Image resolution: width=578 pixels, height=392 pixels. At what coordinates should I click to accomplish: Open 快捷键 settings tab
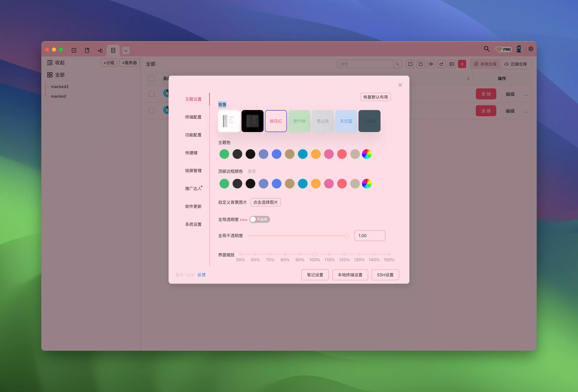(x=191, y=153)
